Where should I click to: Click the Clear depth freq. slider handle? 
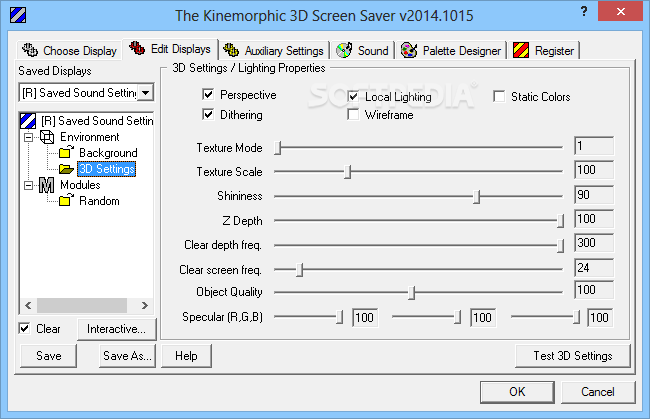point(560,245)
